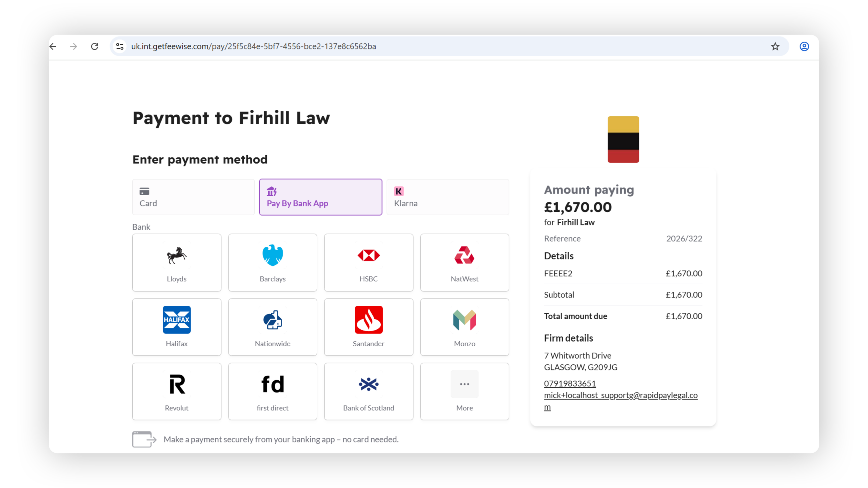Screen dimensions: 868x488
Task: Reload the payment page
Action: pos(95,46)
